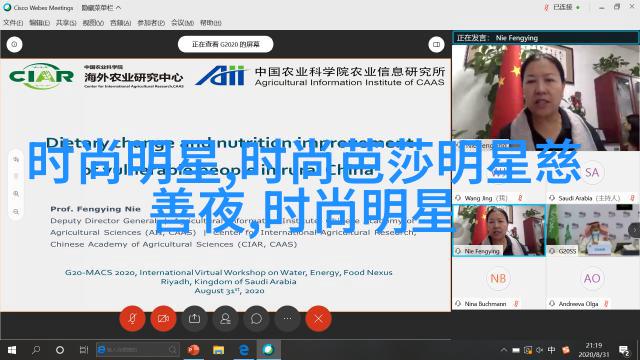This screenshot has width=640, height=360.
Task: Switch to Webex app on taskbar
Action: (269, 350)
